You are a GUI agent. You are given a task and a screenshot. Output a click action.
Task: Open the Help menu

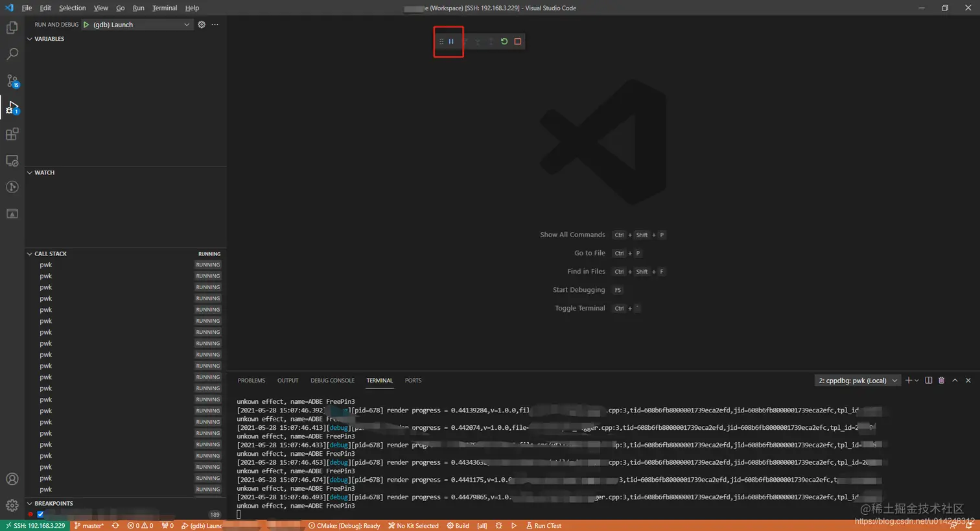[x=192, y=8]
